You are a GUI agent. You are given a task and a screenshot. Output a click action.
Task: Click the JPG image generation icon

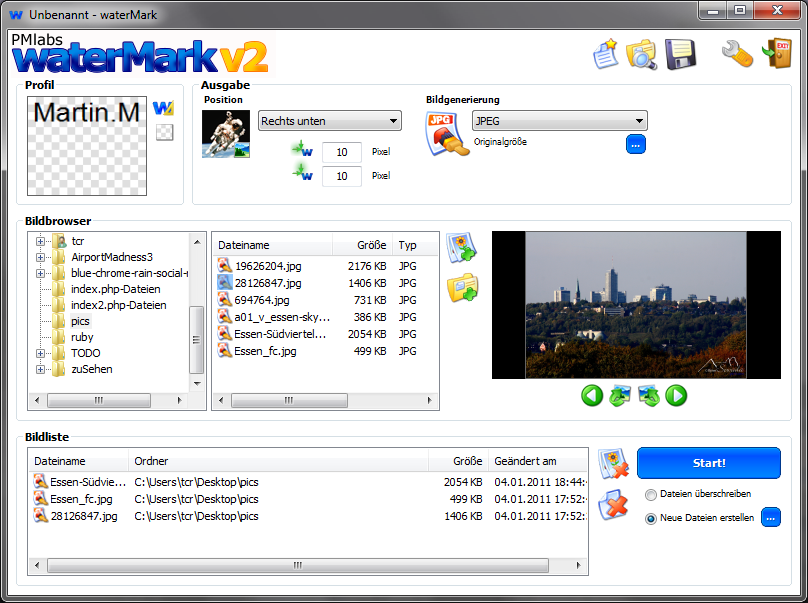point(447,133)
